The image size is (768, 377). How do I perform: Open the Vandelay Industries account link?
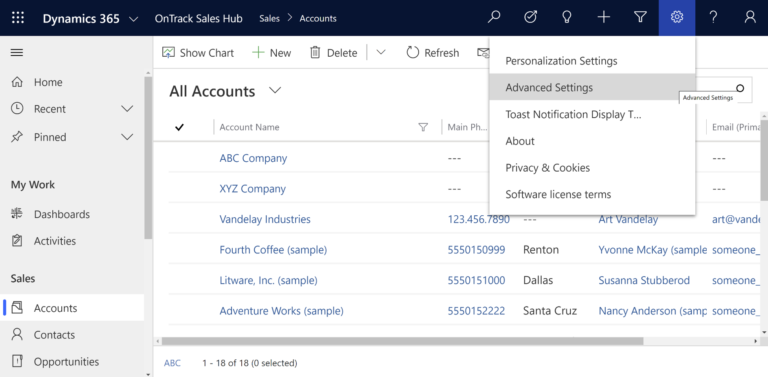[x=265, y=219]
